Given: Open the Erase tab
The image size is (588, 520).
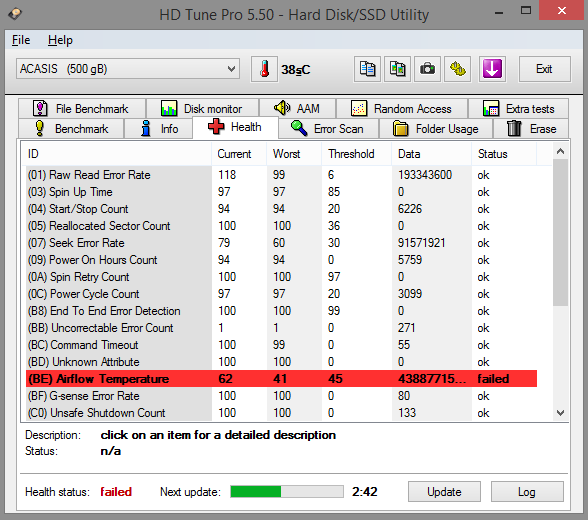Looking at the screenshot, I should click(x=531, y=129).
